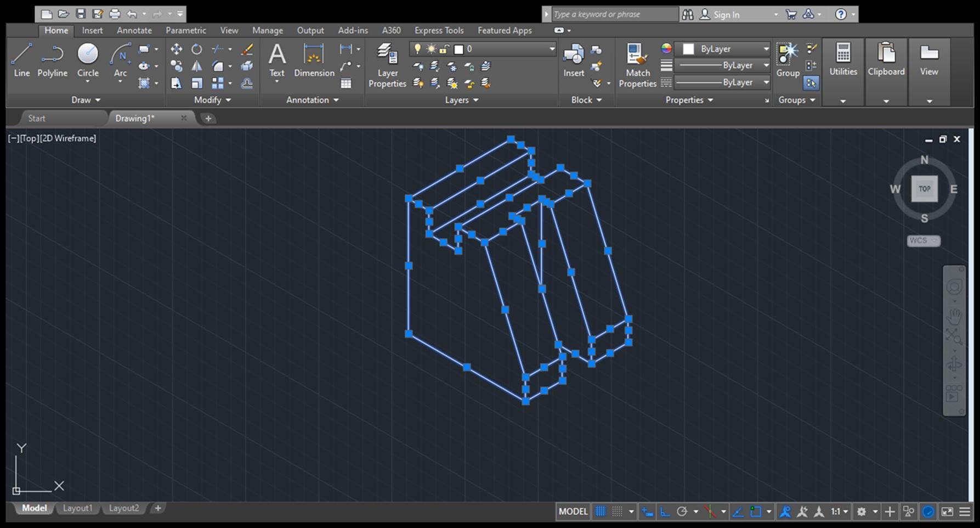Viewport: 980px width, 528px height.
Task: Open the Layout1 tab
Action: pos(77,508)
